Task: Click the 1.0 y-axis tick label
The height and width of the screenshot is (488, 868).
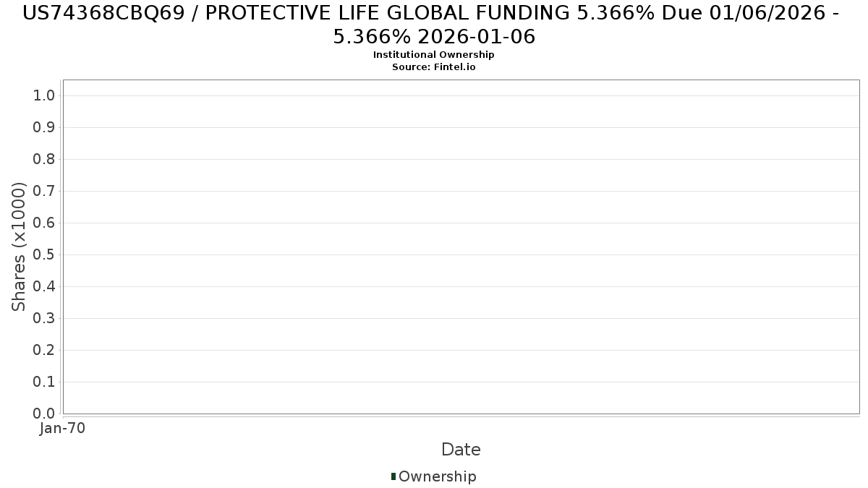Action: tap(44, 96)
